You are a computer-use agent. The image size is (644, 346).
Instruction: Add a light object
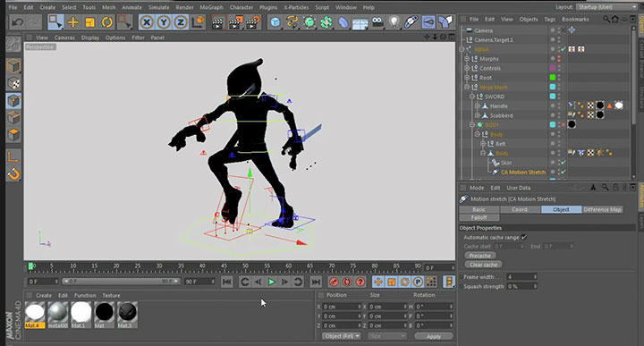coord(394,22)
